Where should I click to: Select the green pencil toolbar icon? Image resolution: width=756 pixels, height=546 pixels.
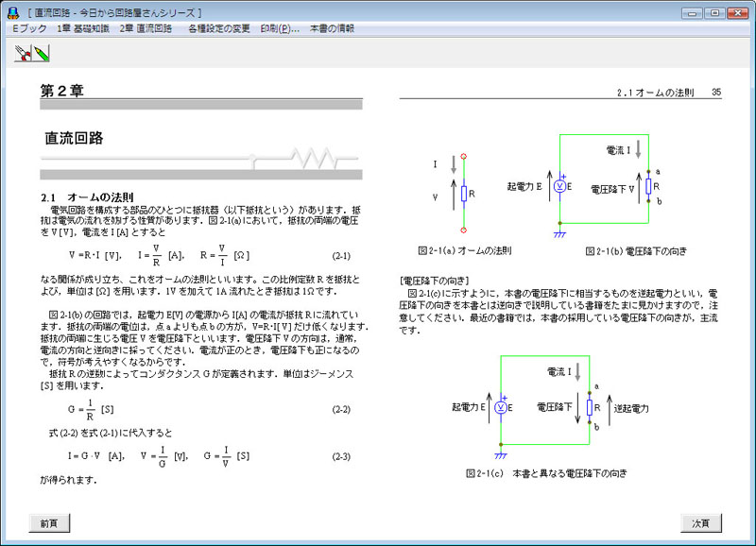click(41, 53)
